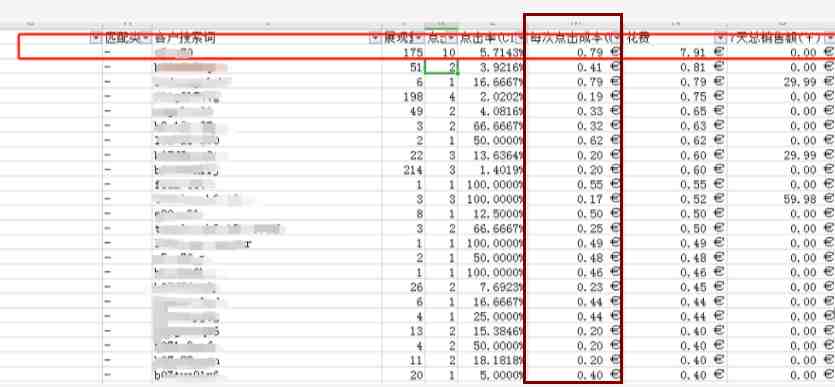835x387 pixels.
Task: Click the cell showing 7.91 € spend
Action: (675, 53)
